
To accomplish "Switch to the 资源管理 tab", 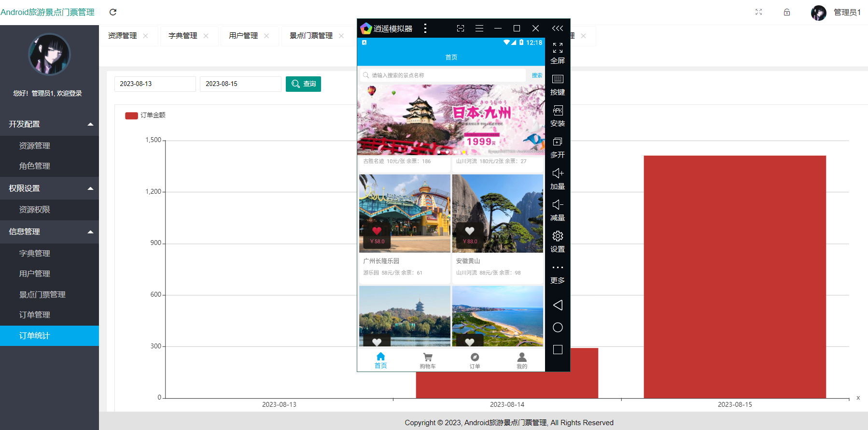I will point(122,36).
